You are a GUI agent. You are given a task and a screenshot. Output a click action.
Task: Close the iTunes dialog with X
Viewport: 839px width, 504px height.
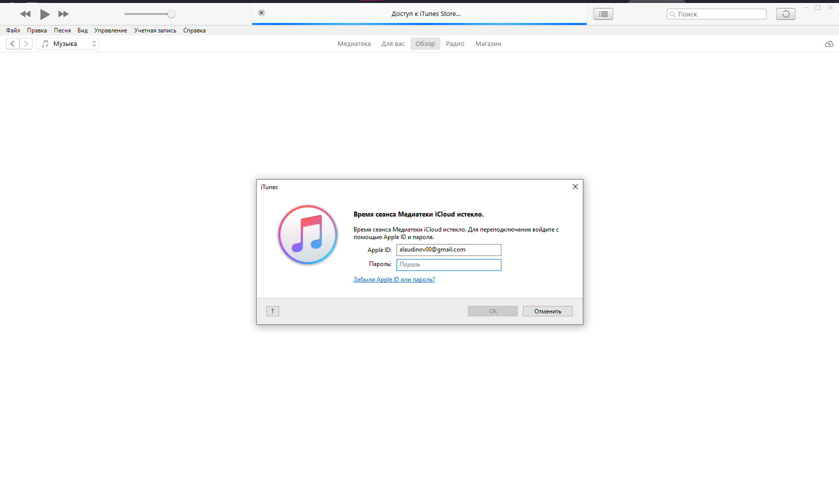pyautogui.click(x=575, y=187)
